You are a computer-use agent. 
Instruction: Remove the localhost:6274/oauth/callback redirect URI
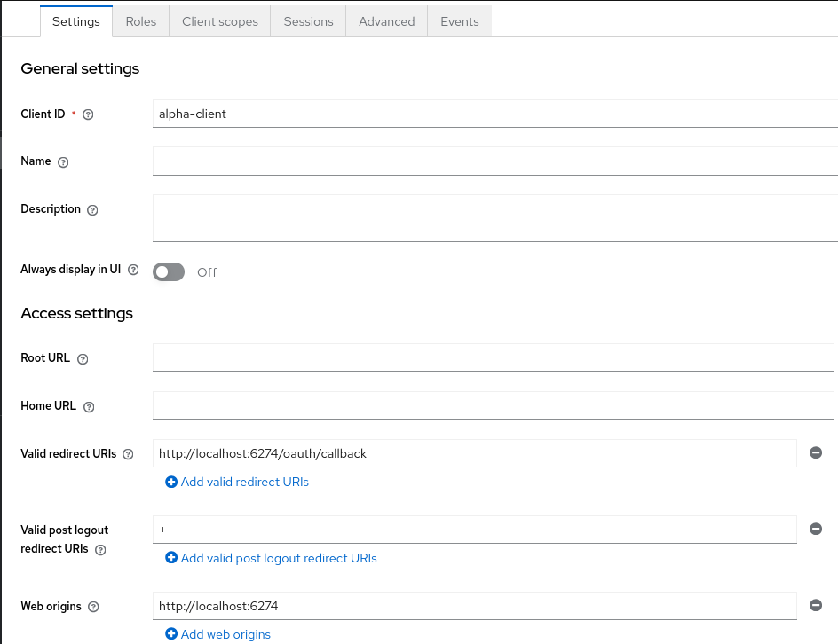point(816,452)
